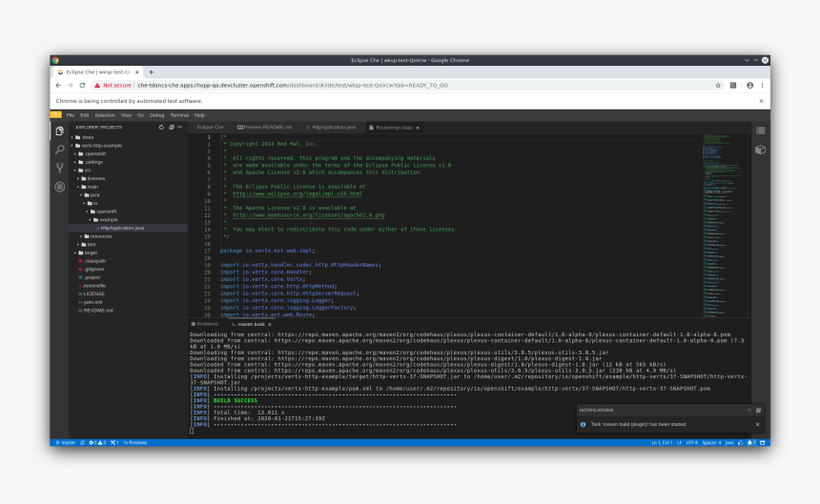Open the Search view in sidebar
Screen dimensions: 820x504
pos(60,150)
